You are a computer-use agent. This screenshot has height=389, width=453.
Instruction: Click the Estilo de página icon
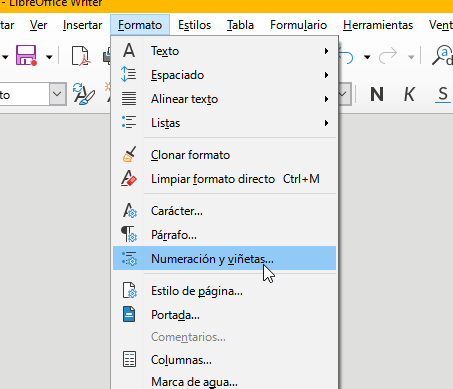pyautogui.click(x=129, y=290)
